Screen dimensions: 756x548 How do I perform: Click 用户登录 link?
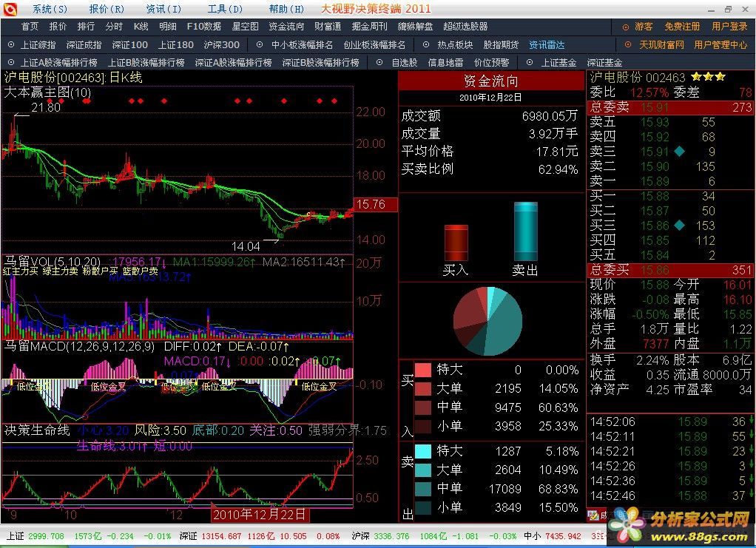(x=729, y=27)
